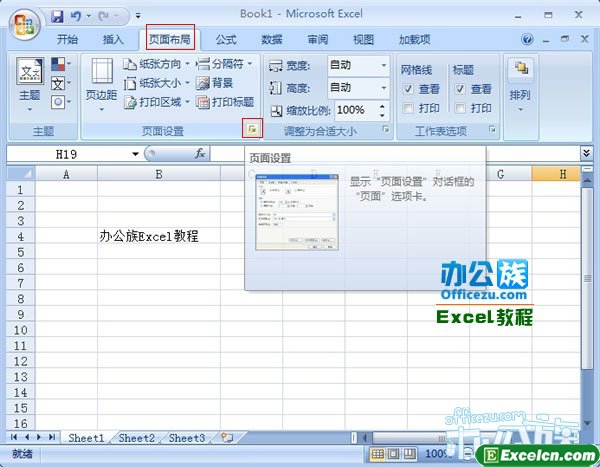Switch to Sheet2 tab
The width and height of the screenshot is (600, 467).
(137, 438)
